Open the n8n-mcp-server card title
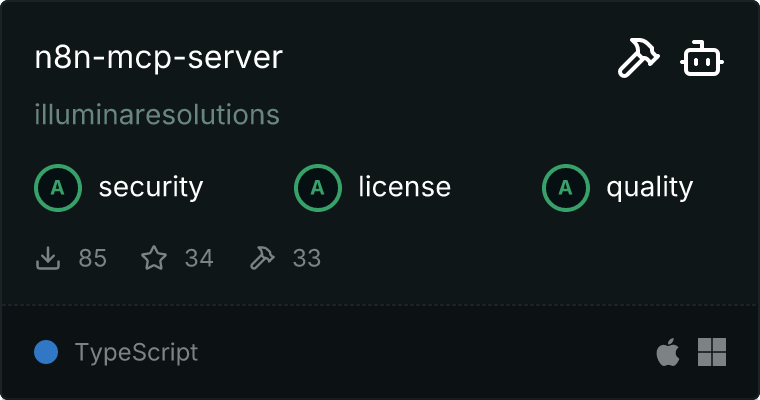The height and width of the screenshot is (400, 760). pos(159,58)
